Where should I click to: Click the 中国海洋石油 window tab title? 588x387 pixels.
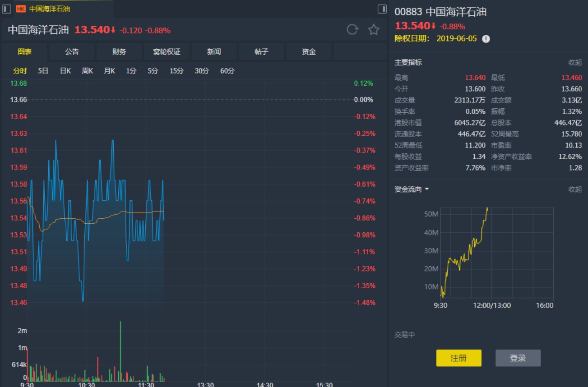point(50,9)
